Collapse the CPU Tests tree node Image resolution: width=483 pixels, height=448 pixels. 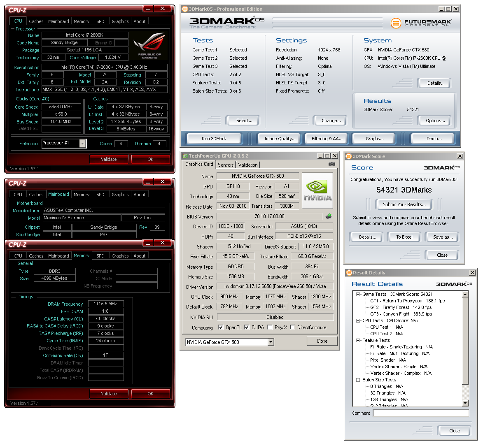(x=358, y=320)
